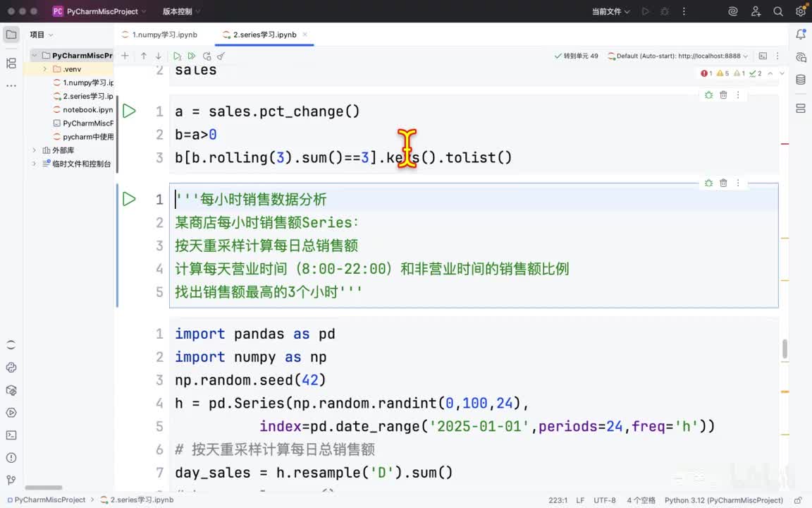The image size is (812, 508).
Task: Open more options for the pct_change cell
Action: tap(738, 95)
